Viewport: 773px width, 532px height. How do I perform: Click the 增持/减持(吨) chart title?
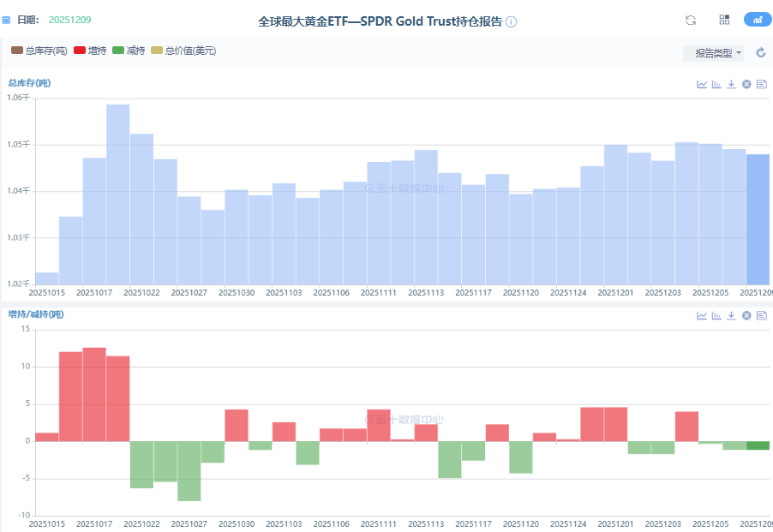(x=36, y=314)
